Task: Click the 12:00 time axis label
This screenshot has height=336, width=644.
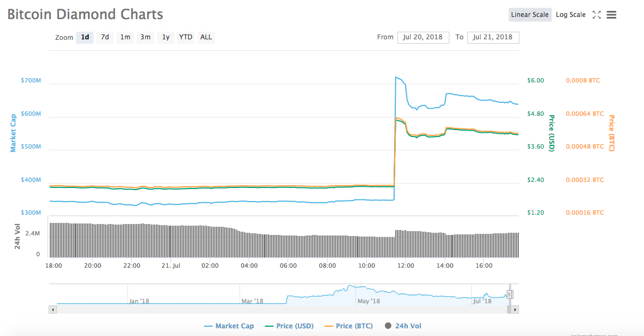Action: click(x=406, y=266)
